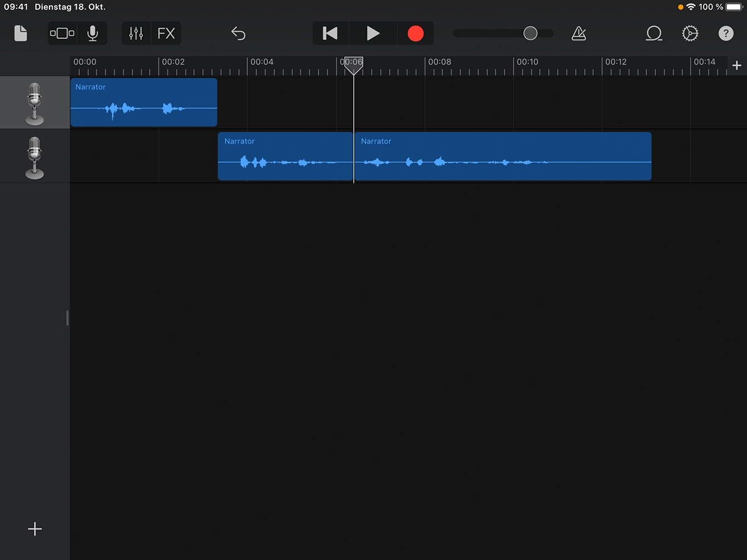Screen dimensions: 747x560
Task: Add a new track with plus
Action: click(x=34, y=529)
